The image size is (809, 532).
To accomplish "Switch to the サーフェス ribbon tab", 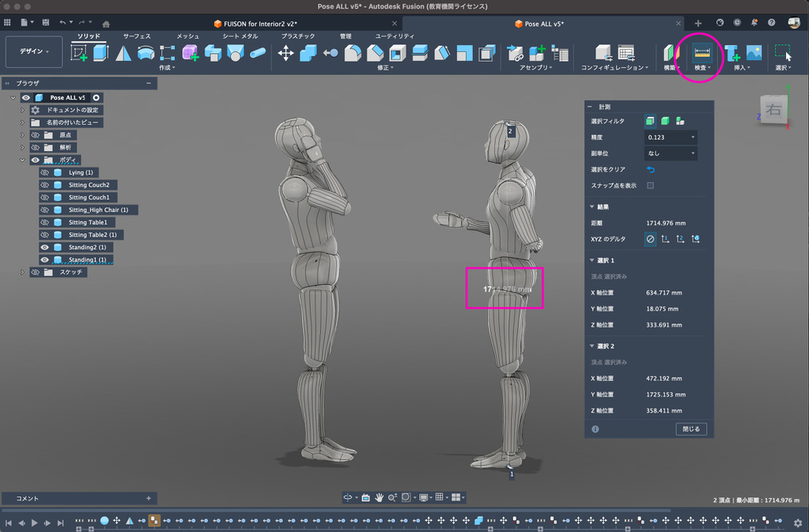I will 136,36.
